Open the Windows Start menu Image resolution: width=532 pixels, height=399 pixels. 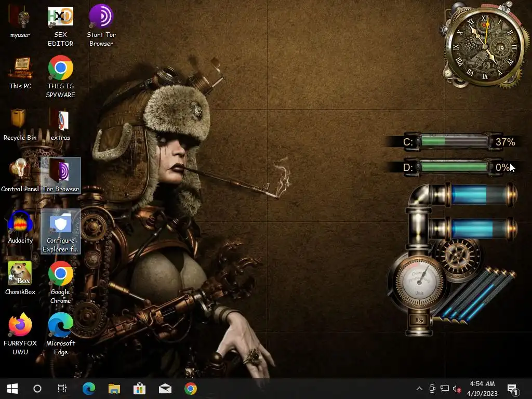12,389
